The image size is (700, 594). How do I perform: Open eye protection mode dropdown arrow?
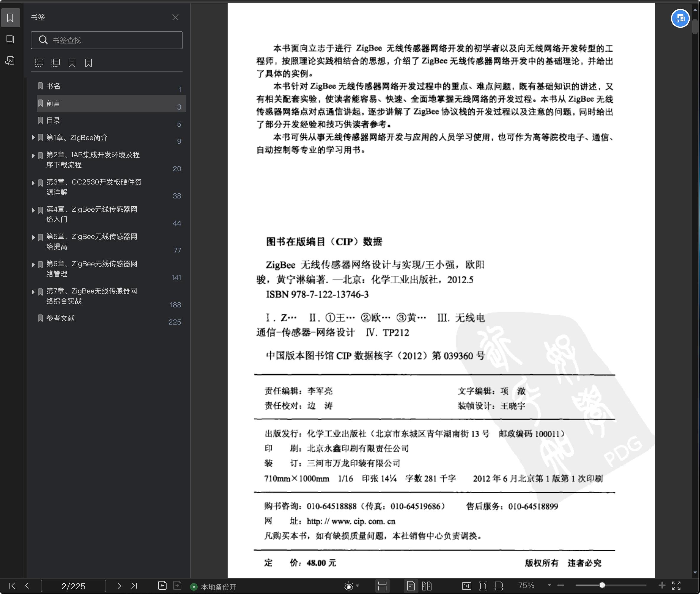(x=358, y=585)
